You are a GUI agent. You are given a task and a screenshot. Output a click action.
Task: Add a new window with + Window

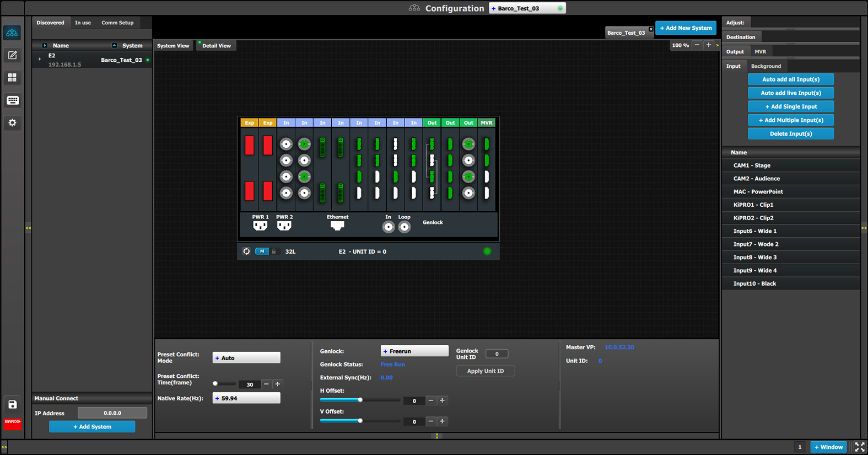click(x=828, y=447)
